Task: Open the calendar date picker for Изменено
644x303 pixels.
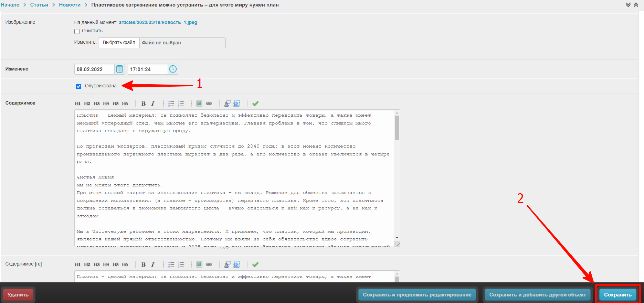Action: click(119, 69)
